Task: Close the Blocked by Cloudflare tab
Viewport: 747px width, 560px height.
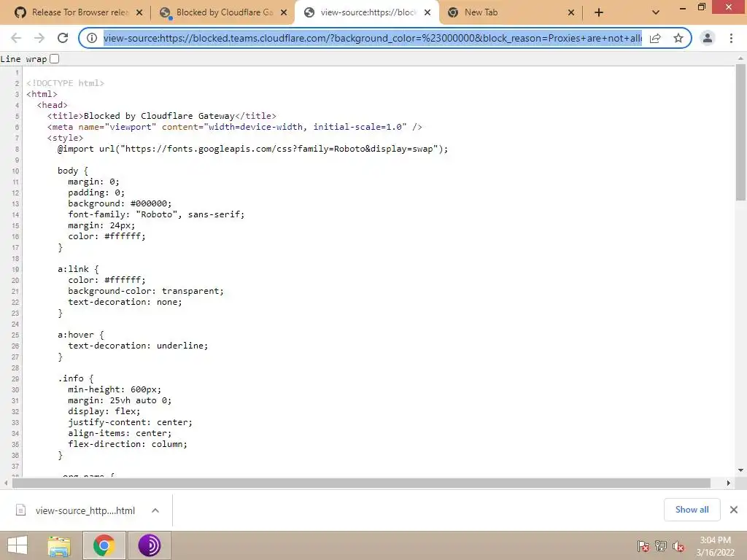Action: (x=284, y=13)
